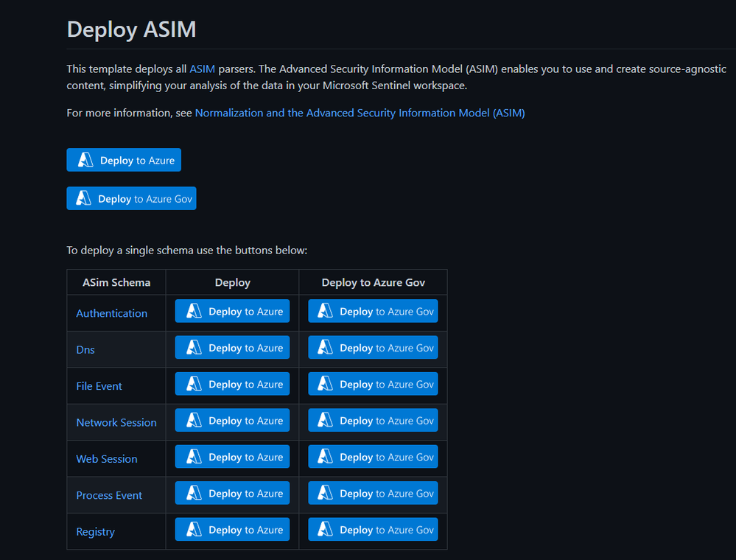Open the Dns schema link
This screenshot has height=560, width=736.
click(85, 350)
